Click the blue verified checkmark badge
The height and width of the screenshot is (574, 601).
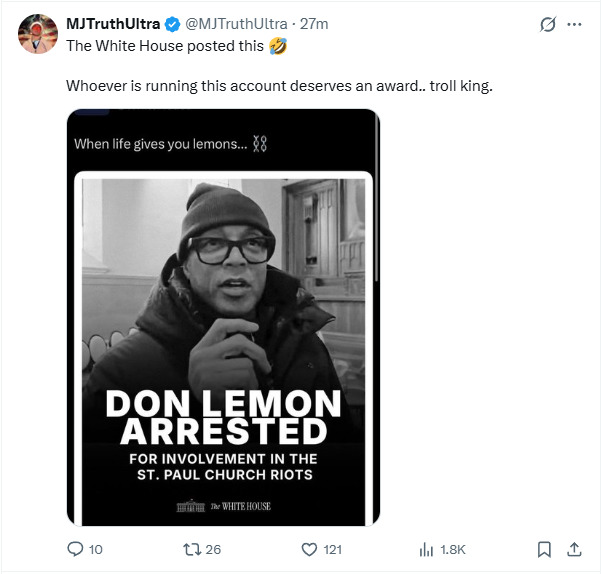(x=171, y=24)
